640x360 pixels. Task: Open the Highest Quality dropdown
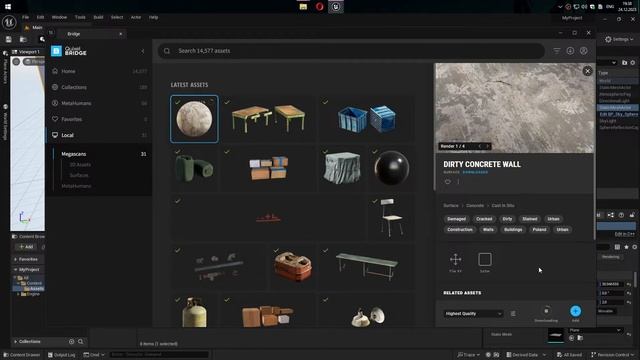point(473,313)
